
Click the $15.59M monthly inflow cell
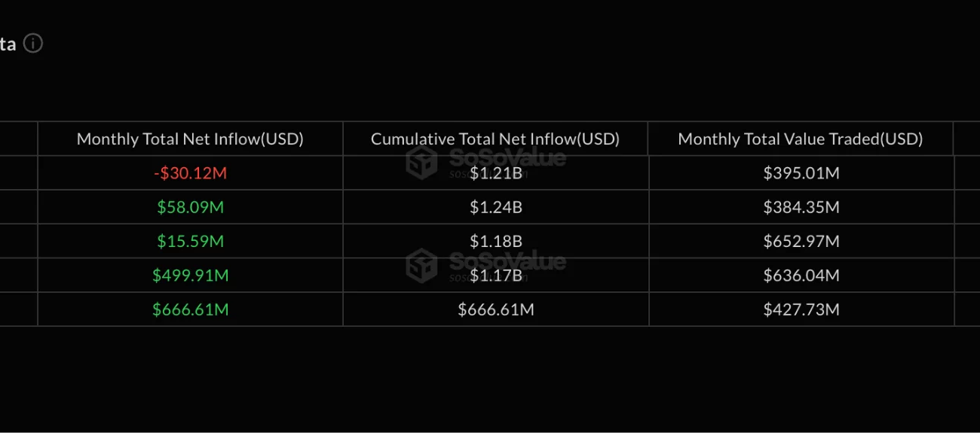click(190, 242)
